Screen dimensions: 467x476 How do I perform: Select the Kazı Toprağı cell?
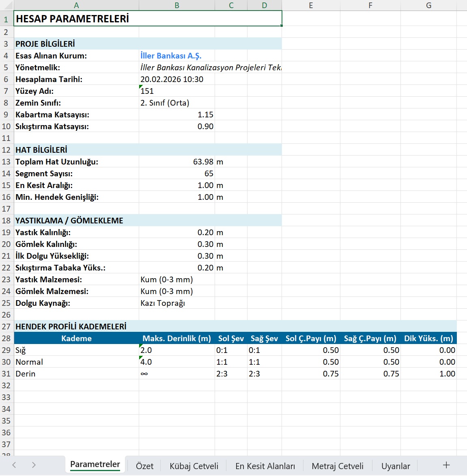(x=177, y=303)
